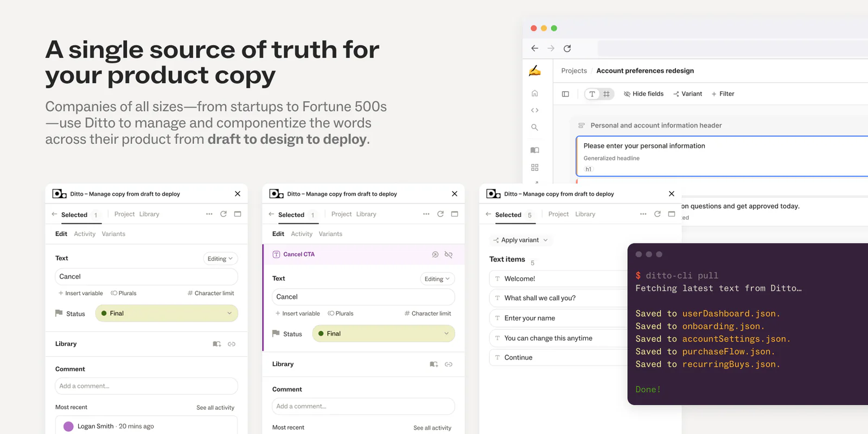
Task: Open Final status dropdown in second panel
Action: click(384, 334)
